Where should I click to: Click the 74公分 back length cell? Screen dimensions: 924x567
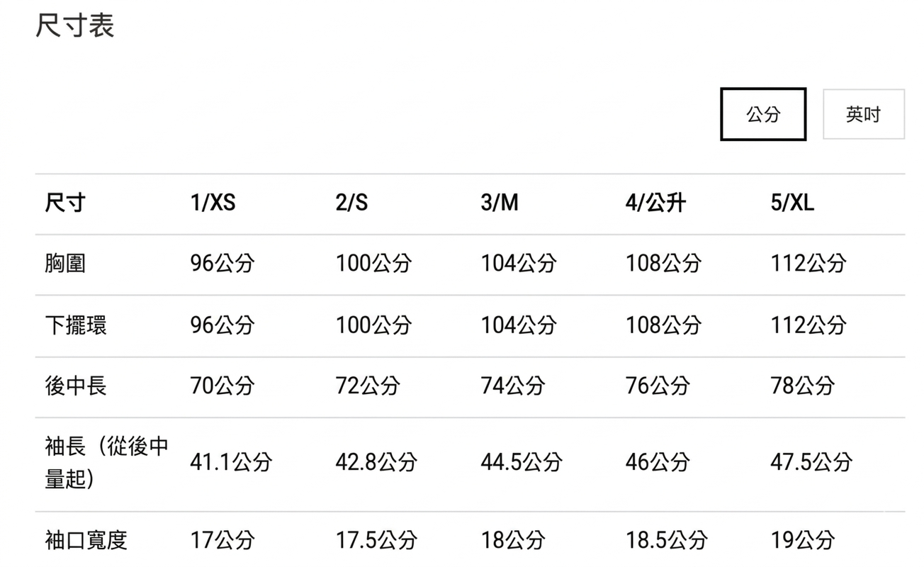[513, 386]
